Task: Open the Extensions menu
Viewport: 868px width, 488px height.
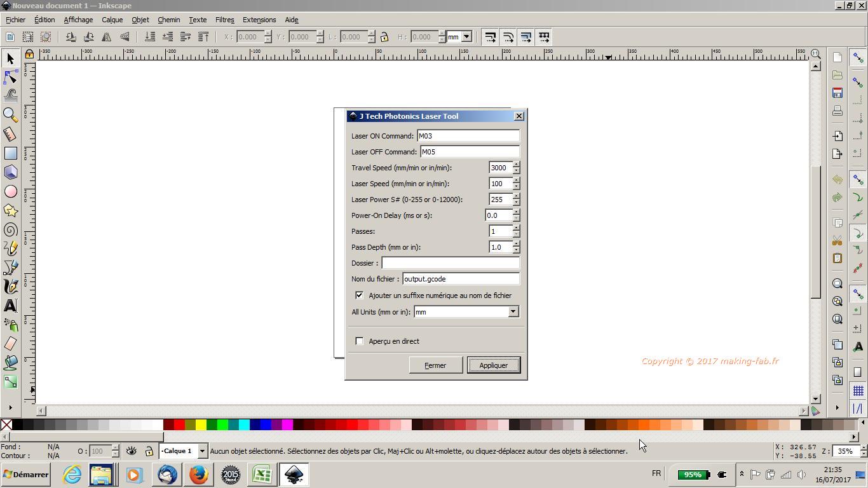Action: (x=259, y=20)
